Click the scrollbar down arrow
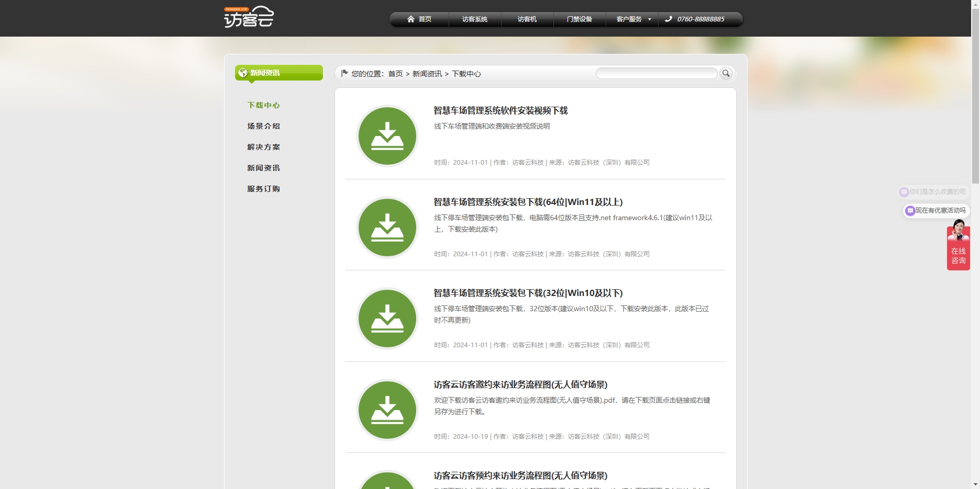This screenshot has height=489, width=980. (975, 485)
